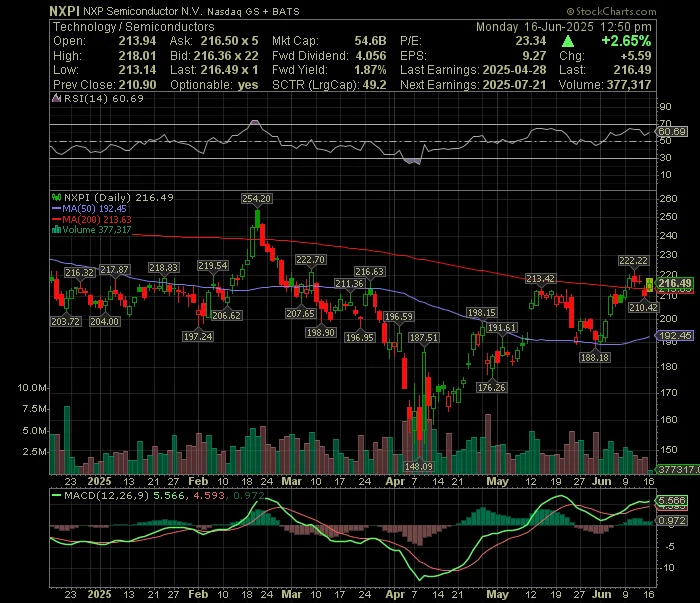
Task: Click the 203.72 price label
Action: point(66,321)
